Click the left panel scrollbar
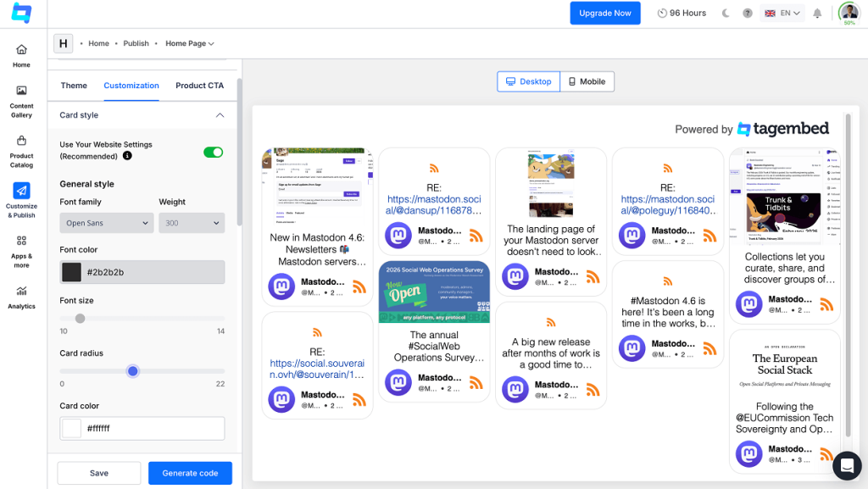Viewport: 868px width, 489px height. point(239,152)
